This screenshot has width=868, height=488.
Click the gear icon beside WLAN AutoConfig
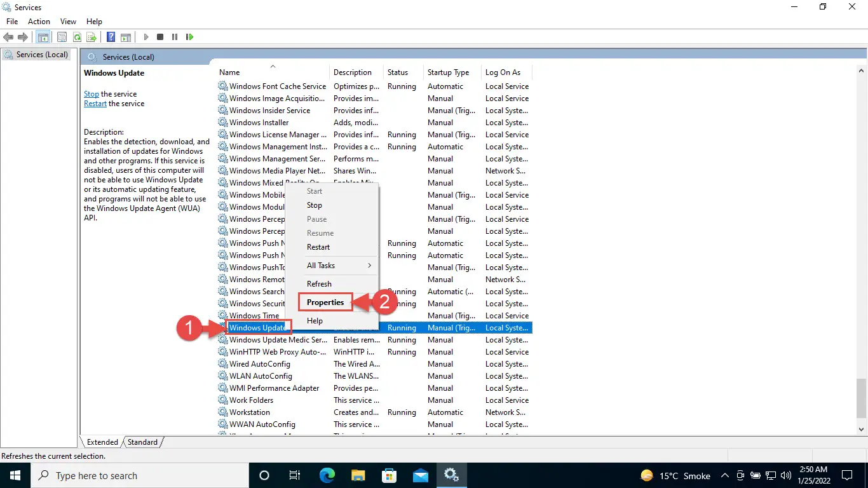tap(223, 376)
